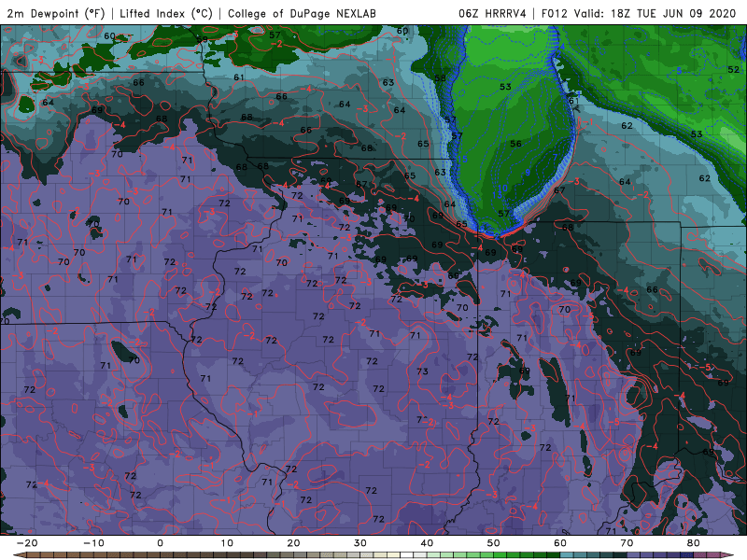Click the '06Z HRRRV4' model run label
The height and width of the screenshot is (560, 747).
click(x=493, y=13)
